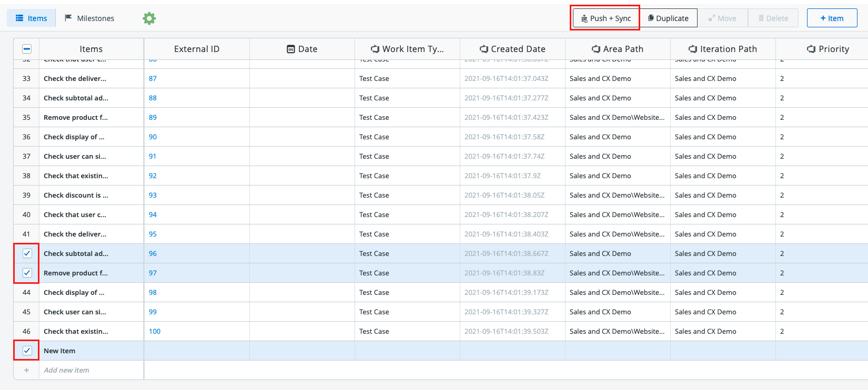Image resolution: width=868 pixels, height=390 pixels.
Task: Add a new item with + Item button
Action: pos(832,18)
